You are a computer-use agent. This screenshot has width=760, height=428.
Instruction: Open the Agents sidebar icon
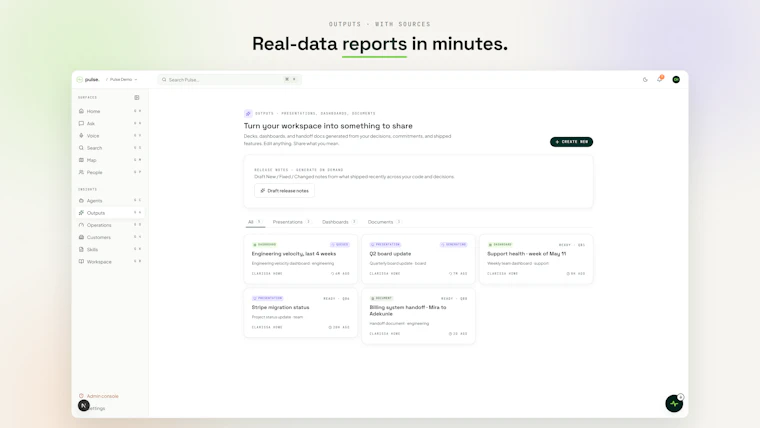81,201
